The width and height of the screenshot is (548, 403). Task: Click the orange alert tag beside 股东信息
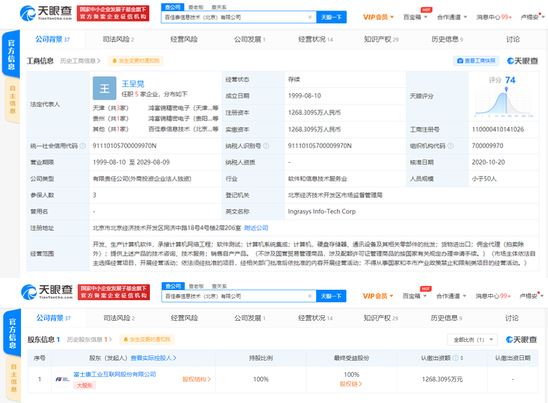pyautogui.click(x=147, y=339)
